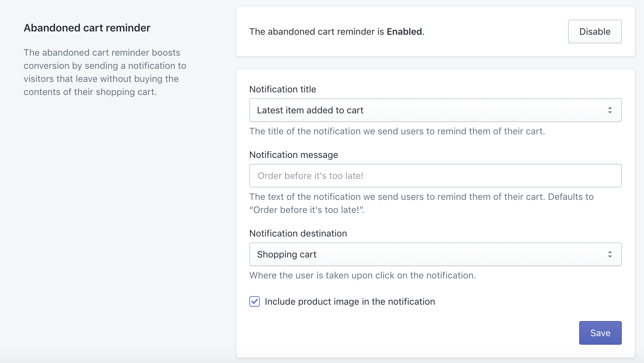Click 'The abandoned cart reminder is' status sentence

pyautogui.click(x=316, y=31)
